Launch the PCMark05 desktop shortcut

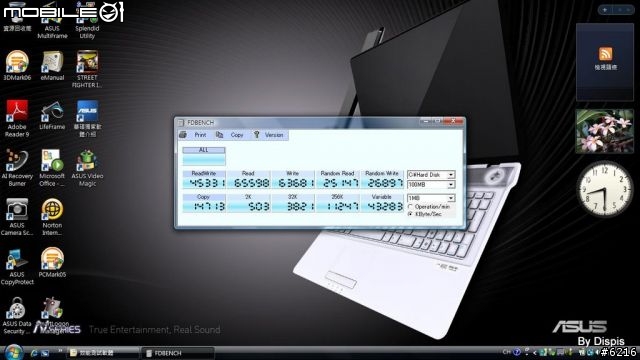point(52,262)
